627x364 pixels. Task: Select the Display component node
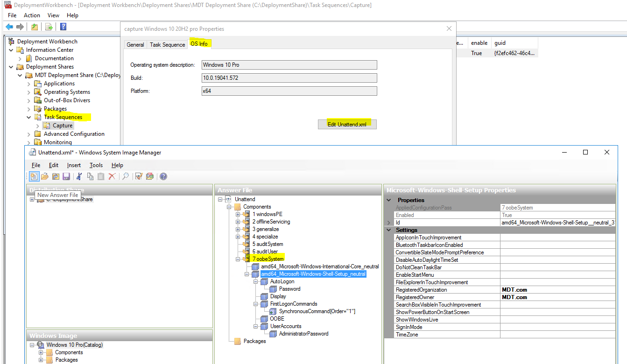[278, 296]
